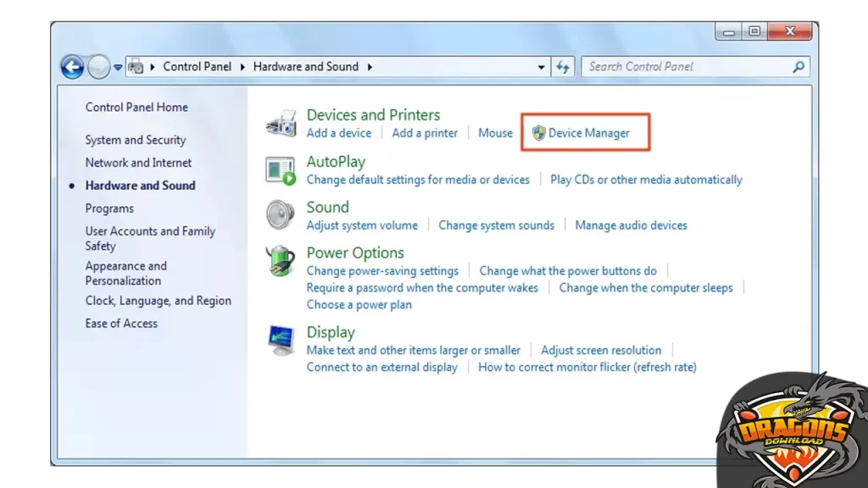Open System and Security category
Viewport: 868px width, 488px height.
135,140
